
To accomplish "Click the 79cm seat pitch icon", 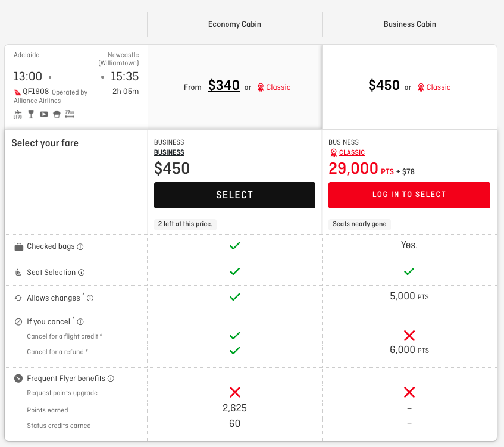I will (x=70, y=114).
